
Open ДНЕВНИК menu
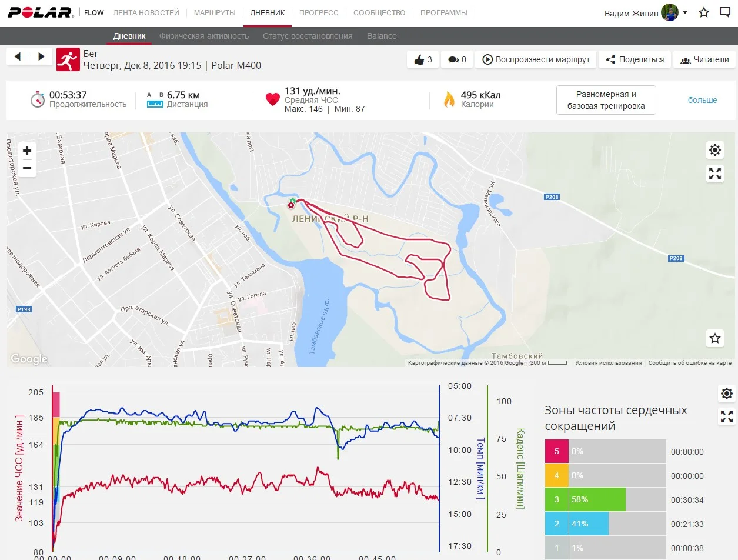click(268, 12)
